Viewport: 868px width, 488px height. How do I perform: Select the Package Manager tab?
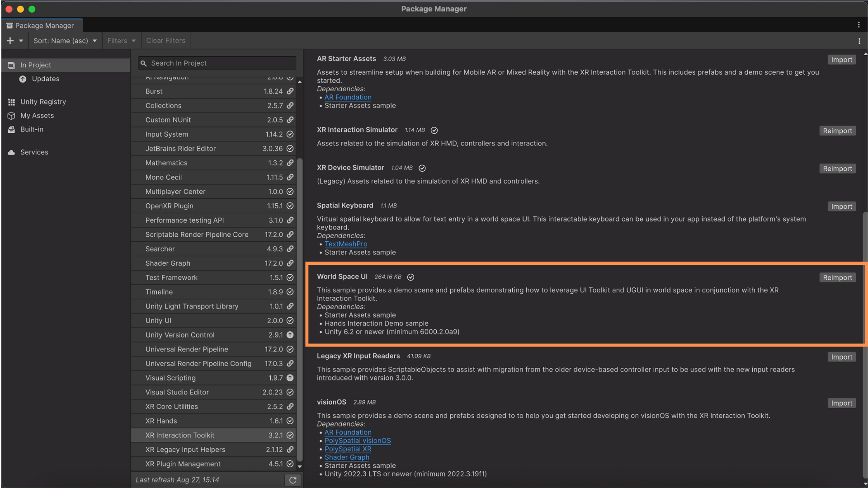pos(42,26)
